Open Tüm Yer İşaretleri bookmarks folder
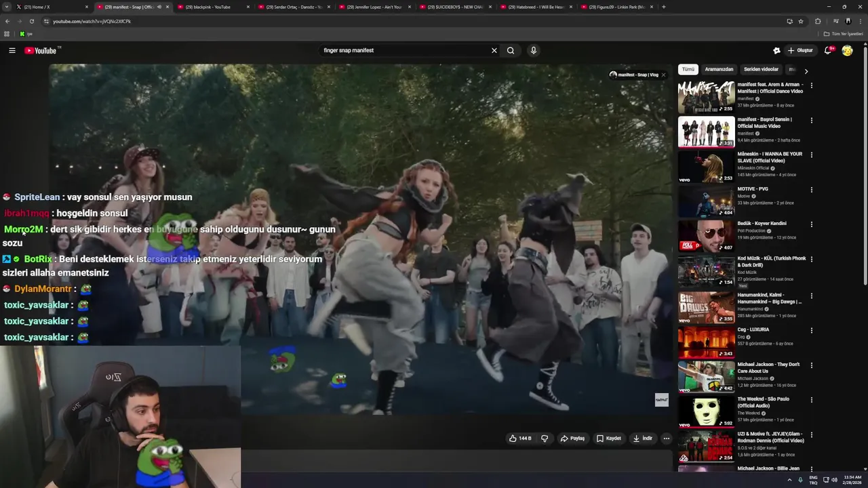 [x=844, y=34]
